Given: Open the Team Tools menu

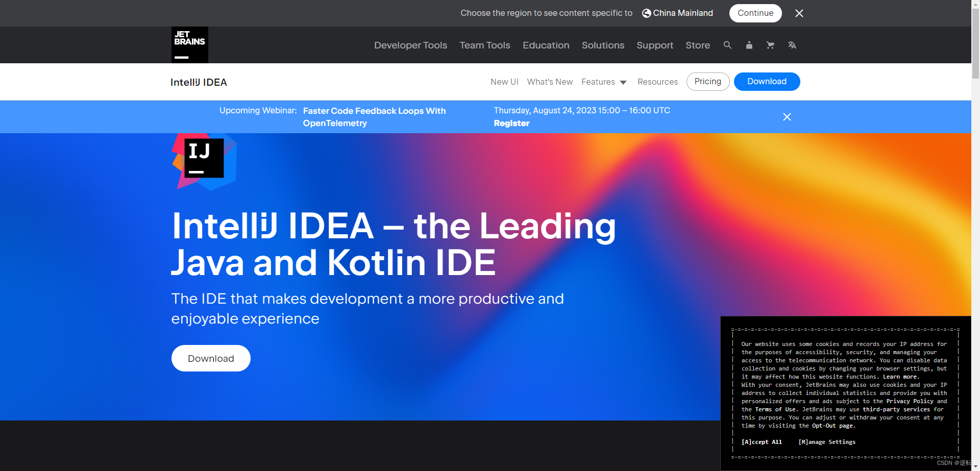Looking at the screenshot, I should click(484, 45).
